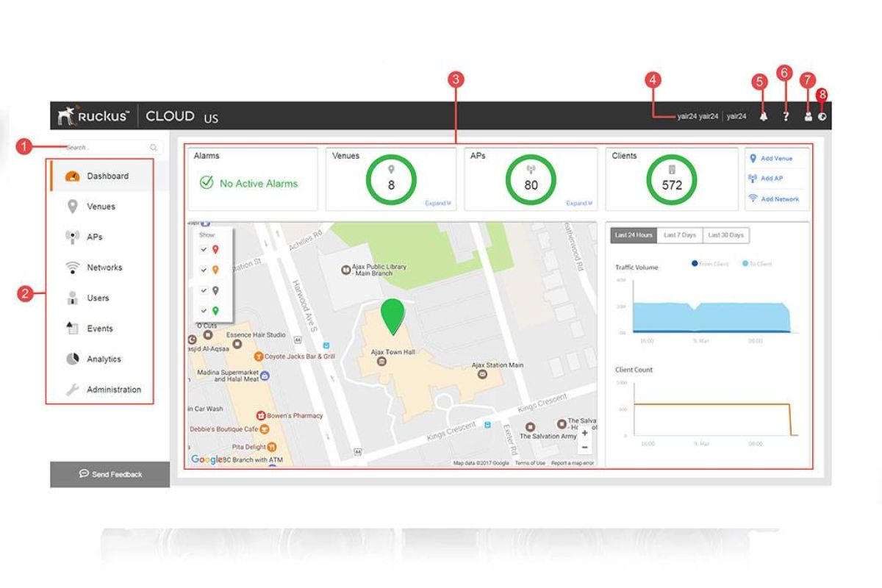Click the Bowen's Pharmacy map marker
This screenshot has height=588, width=882.
tap(260, 415)
